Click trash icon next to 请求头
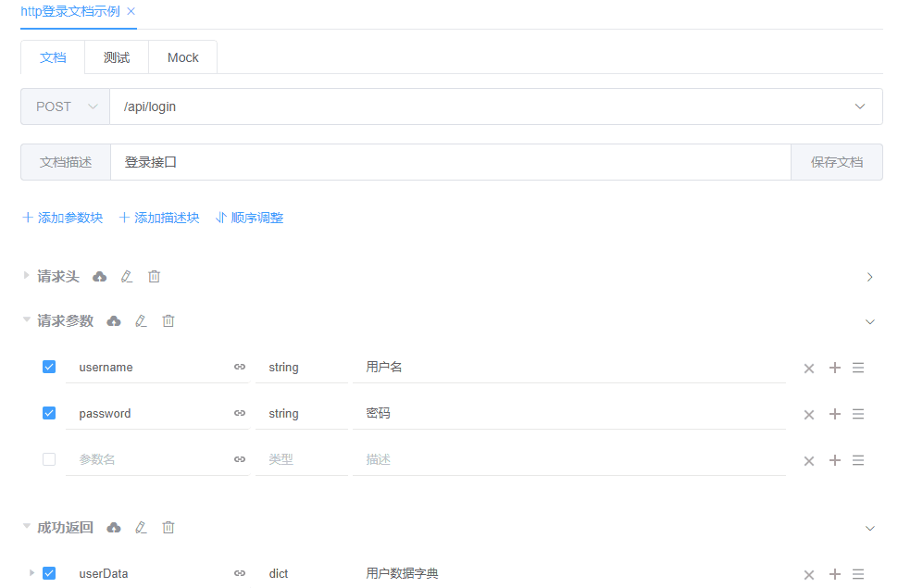 click(x=154, y=277)
